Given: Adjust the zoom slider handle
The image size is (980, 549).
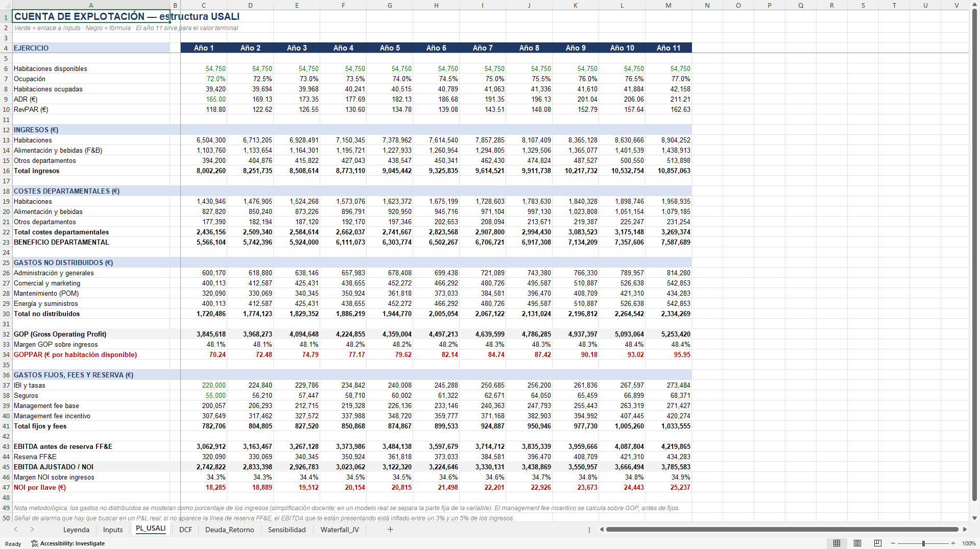Looking at the screenshot, I should click(923, 543).
